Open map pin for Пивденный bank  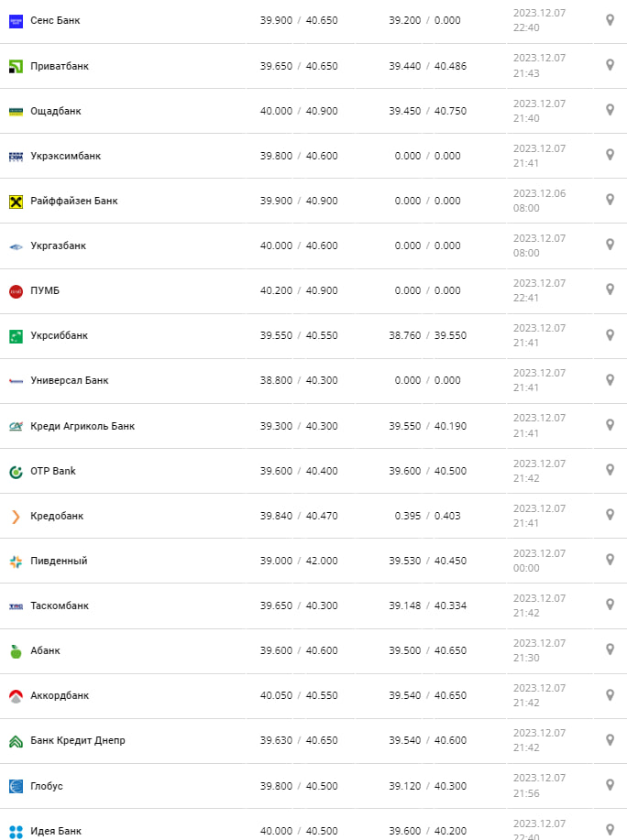pyautogui.click(x=610, y=560)
